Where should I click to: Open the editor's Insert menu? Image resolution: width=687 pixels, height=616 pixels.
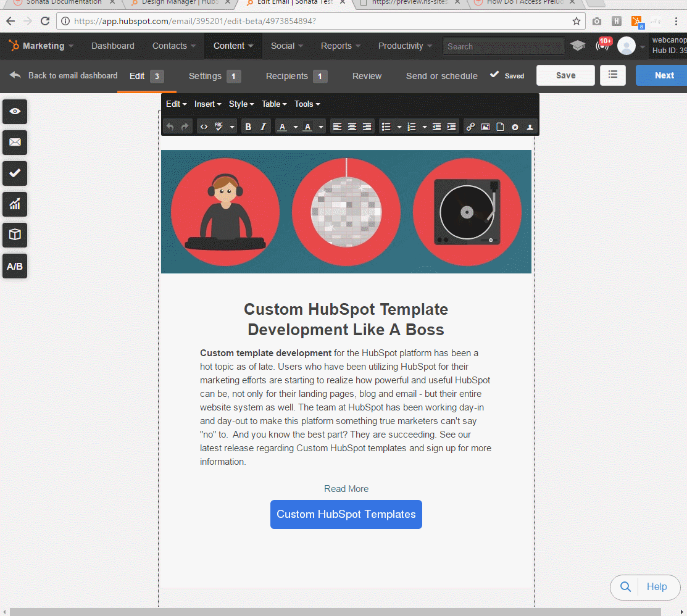point(207,104)
